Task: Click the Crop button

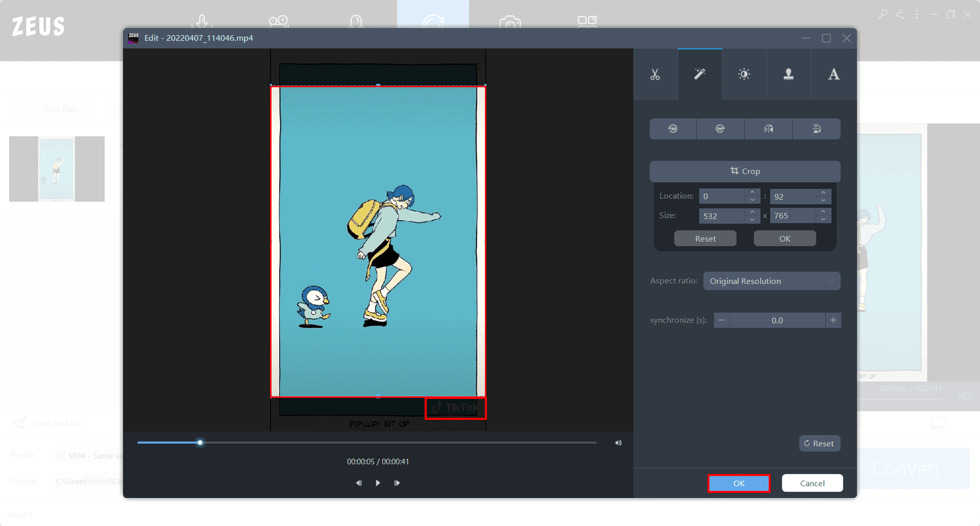Action: (x=745, y=171)
